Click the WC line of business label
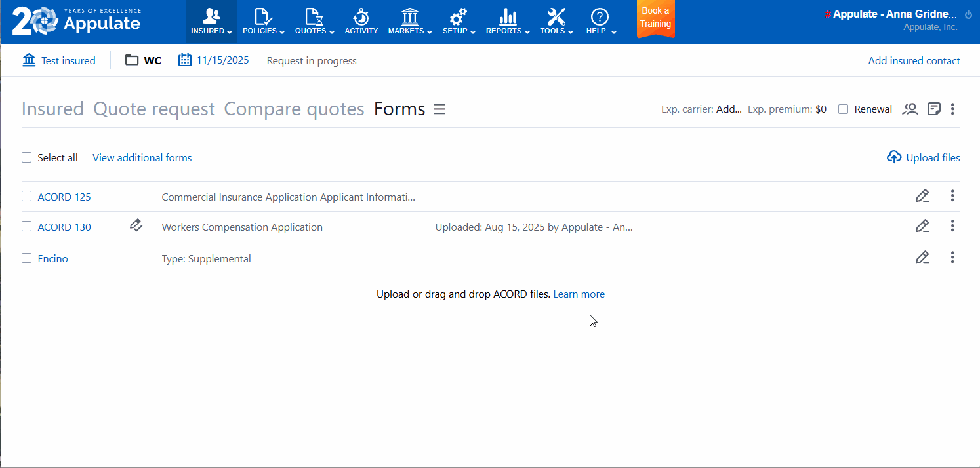The image size is (980, 468). tap(153, 60)
